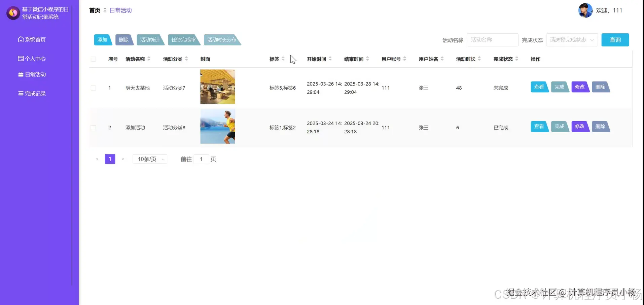Click the 欢迎, 111 greeting text
This screenshot has height=305, width=644.
coord(609,10)
